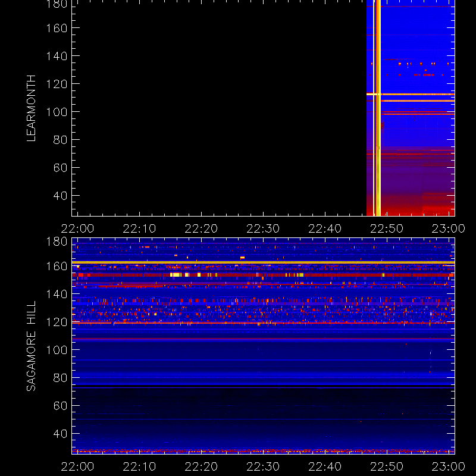Click 22:30 time label under Learmonth plot
Image resolution: width=476 pixels, height=476 pixels.
[x=263, y=228]
